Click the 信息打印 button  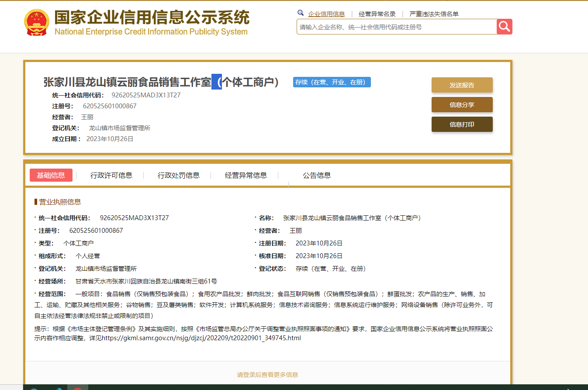pos(462,124)
